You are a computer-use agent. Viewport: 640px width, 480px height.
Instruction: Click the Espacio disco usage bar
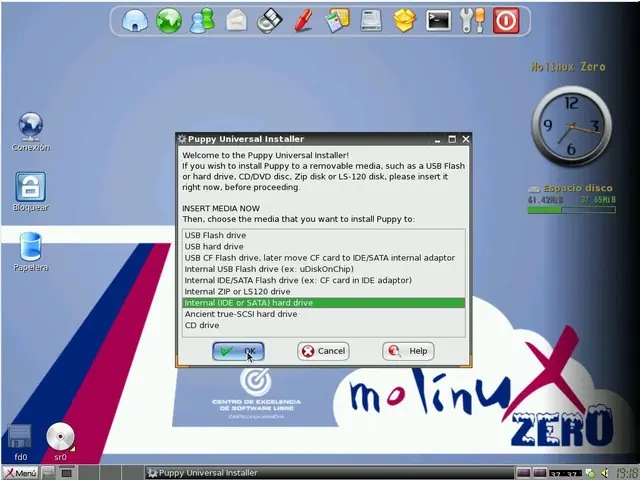[571, 210]
